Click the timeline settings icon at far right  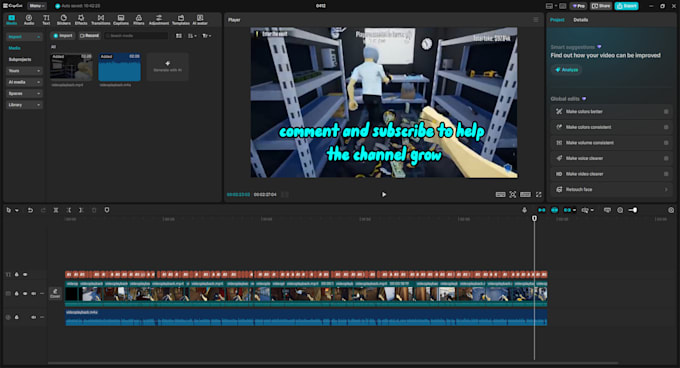coord(671,210)
